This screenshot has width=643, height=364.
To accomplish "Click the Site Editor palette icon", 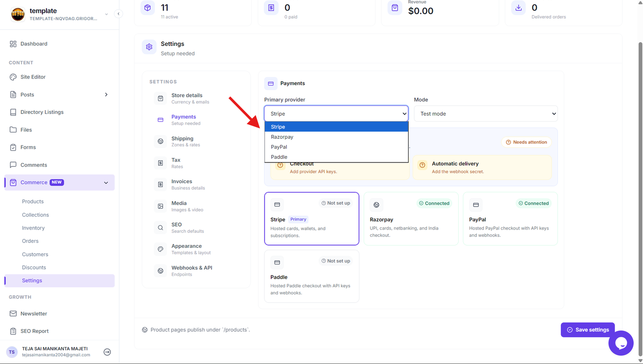I will [x=13, y=77].
